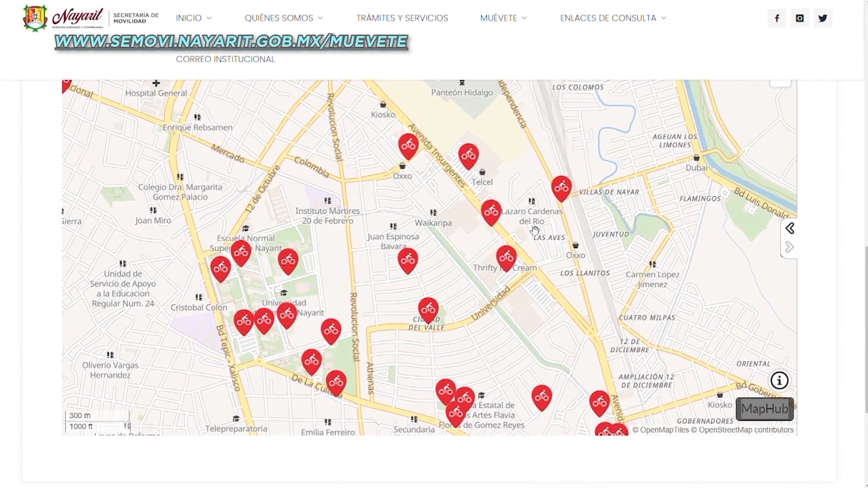Click the CORREO INSTITUCIONAL text
This screenshot has width=868, height=488.
[226, 59]
